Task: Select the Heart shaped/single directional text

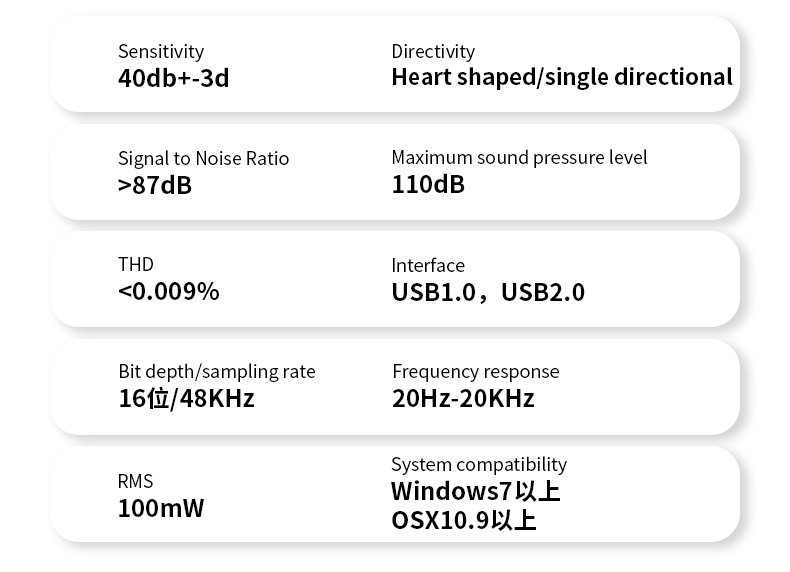Action: pos(561,77)
